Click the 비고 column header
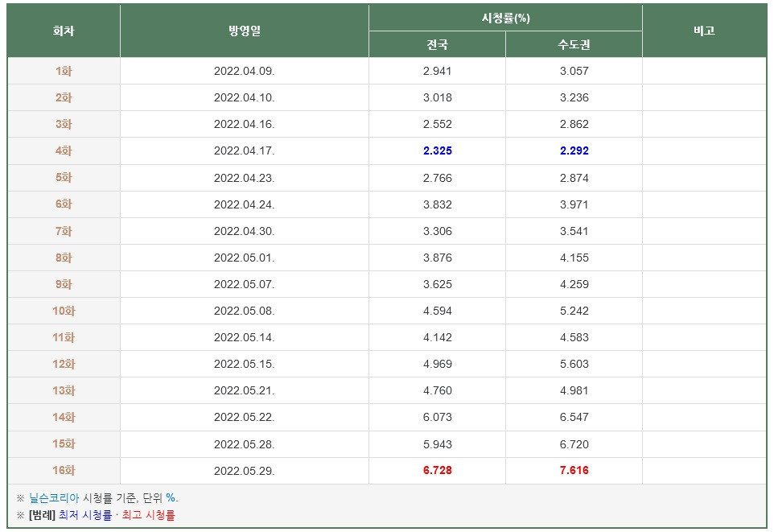The height and width of the screenshot is (532, 774). 704,31
